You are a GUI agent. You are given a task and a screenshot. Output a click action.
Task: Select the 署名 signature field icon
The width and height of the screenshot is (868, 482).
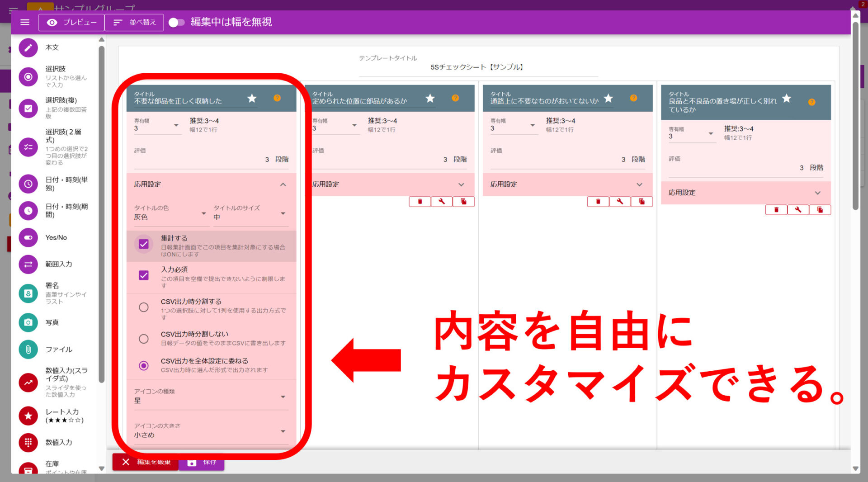pyautogui.click(x=28, y=293)
